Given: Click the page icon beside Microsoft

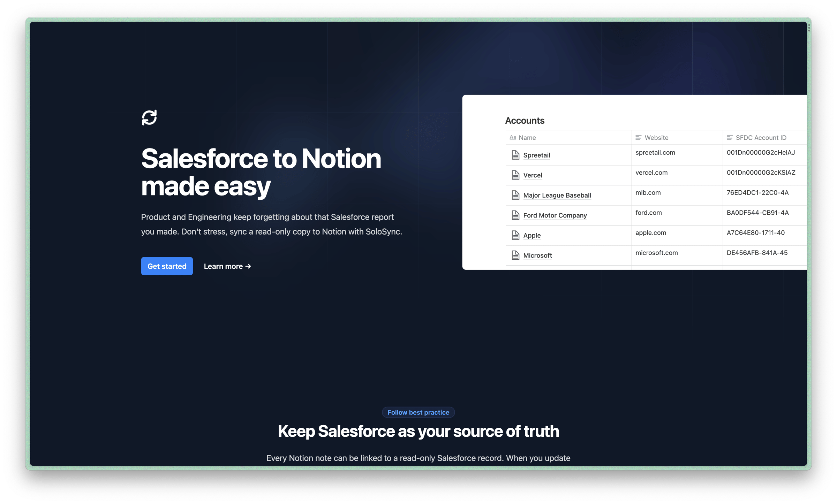Looking at the screenshot, I should (x=515, y=255).
